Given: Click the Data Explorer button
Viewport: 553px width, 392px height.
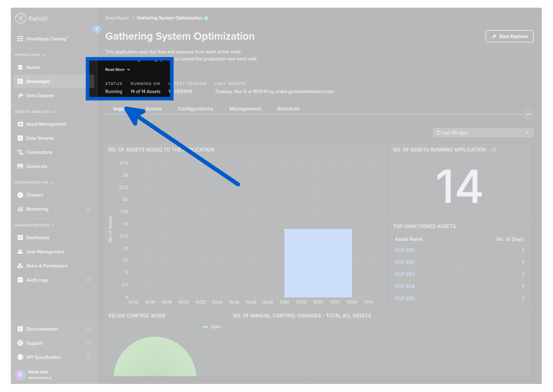Looking at the screenshot, I should pos(509,36).
